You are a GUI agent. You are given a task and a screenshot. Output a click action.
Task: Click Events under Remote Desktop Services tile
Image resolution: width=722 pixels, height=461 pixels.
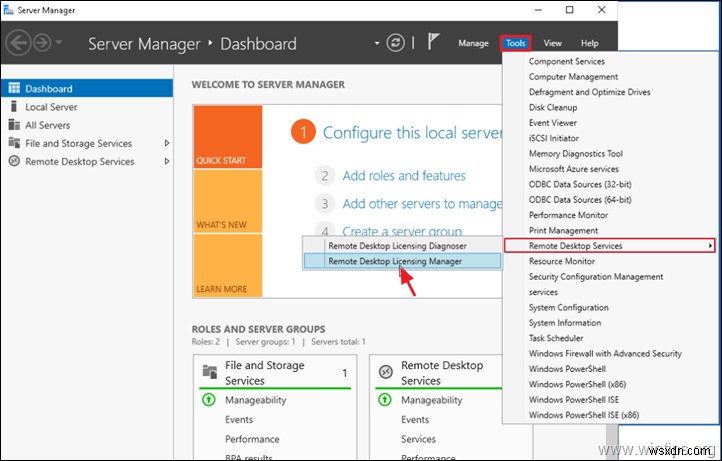(415, 420)
